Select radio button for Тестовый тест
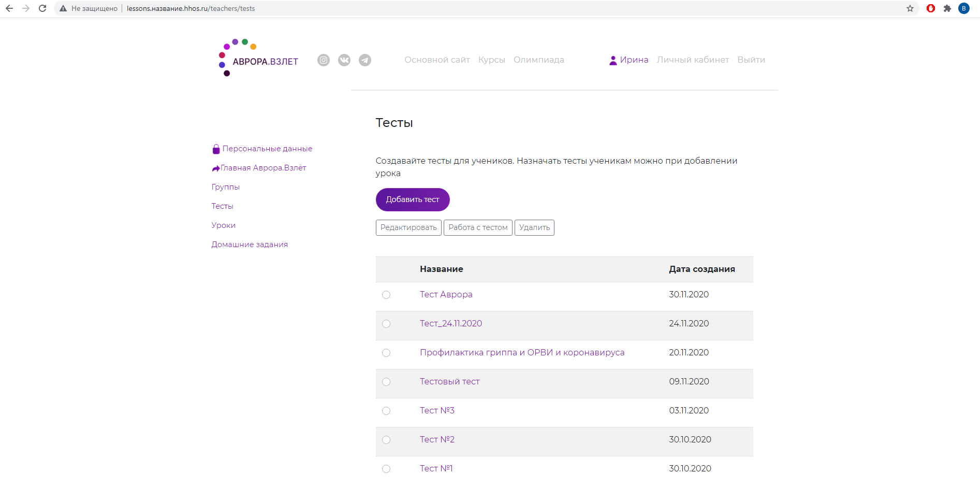 click(386, 382)
